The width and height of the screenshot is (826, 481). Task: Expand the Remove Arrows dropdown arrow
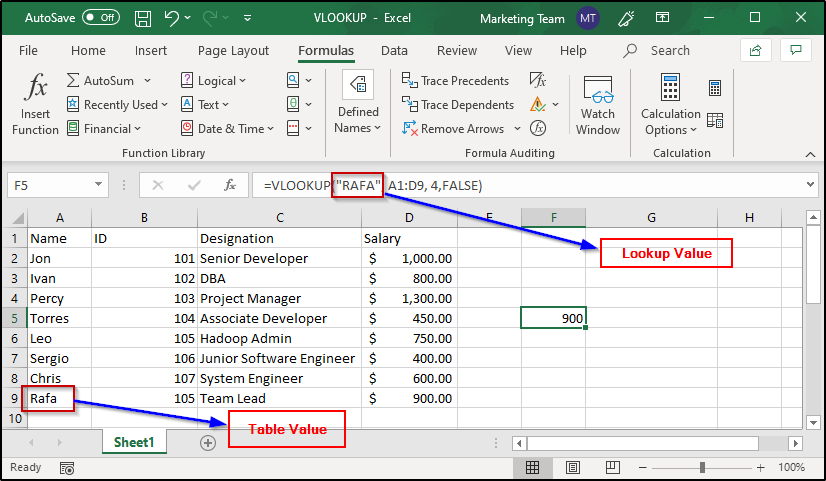(x=517, y=129)
